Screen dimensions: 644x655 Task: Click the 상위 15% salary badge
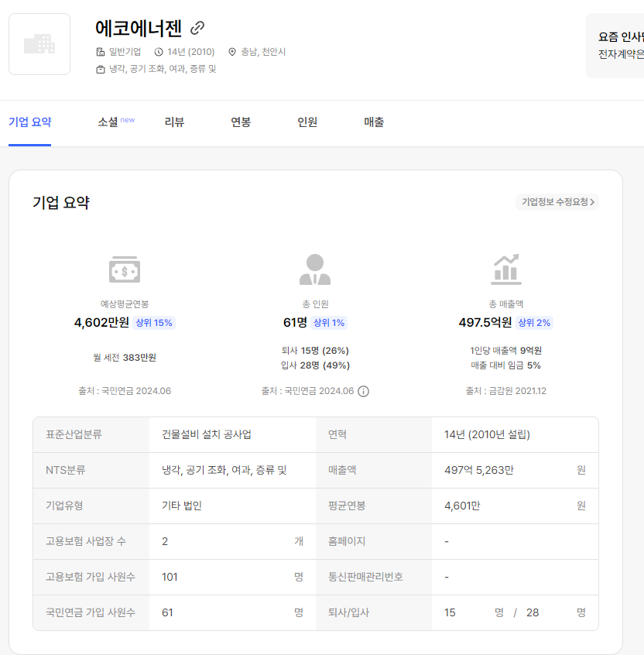[x=154, y=323]
